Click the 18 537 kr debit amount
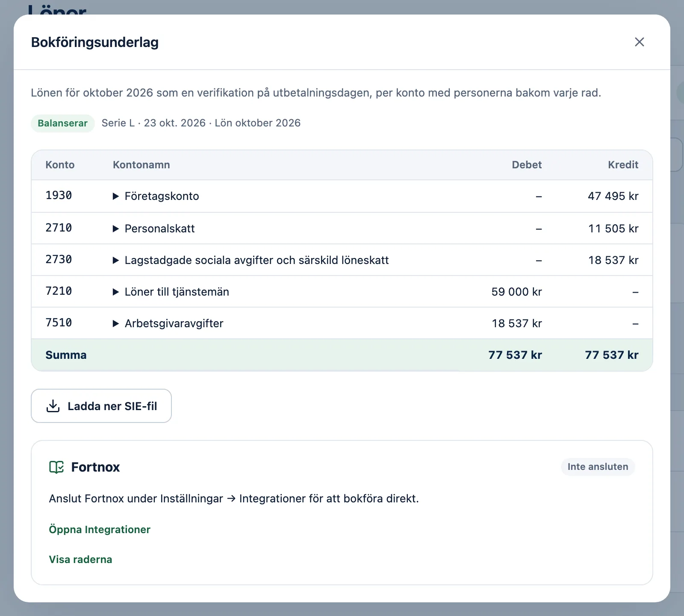684x616 pixels. coord(516,323)
